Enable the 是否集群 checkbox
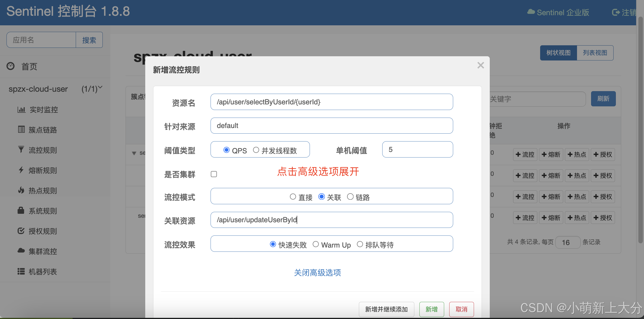644x319 pixels. [214, 174]
